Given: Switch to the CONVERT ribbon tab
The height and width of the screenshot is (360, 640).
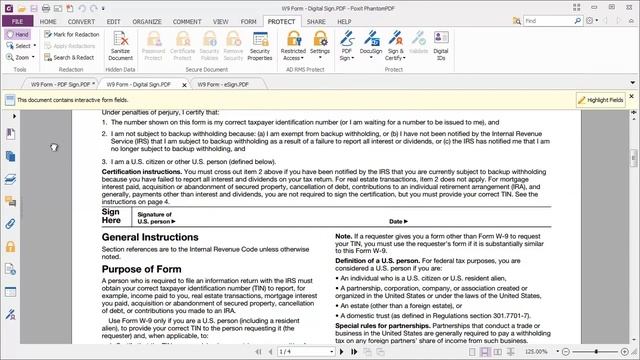Looking at the screenshot, I should [x=81, y=22].
